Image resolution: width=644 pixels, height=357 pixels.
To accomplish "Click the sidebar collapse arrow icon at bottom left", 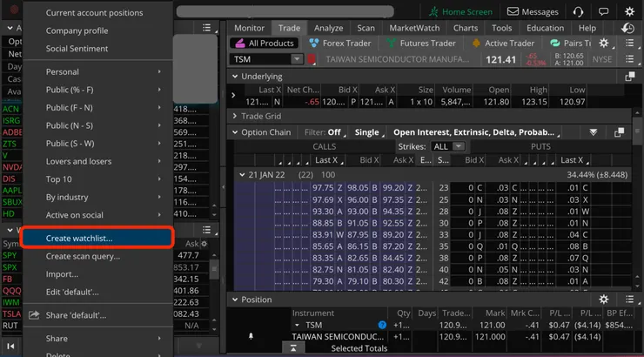I will [x=10, y=347].
